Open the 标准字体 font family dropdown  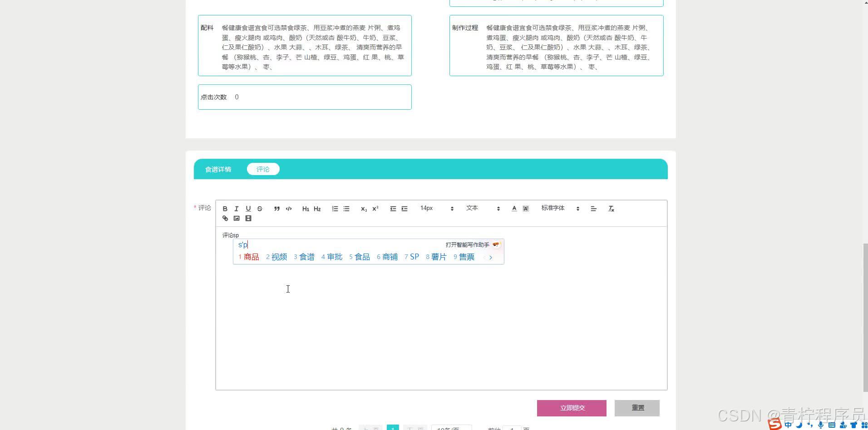click(560, 208)
